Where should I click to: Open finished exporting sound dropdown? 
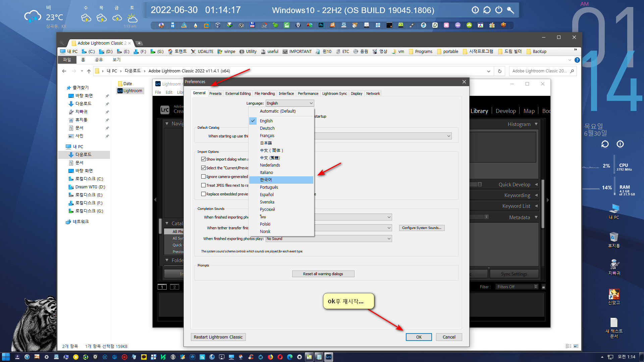[x=329, y=239]
